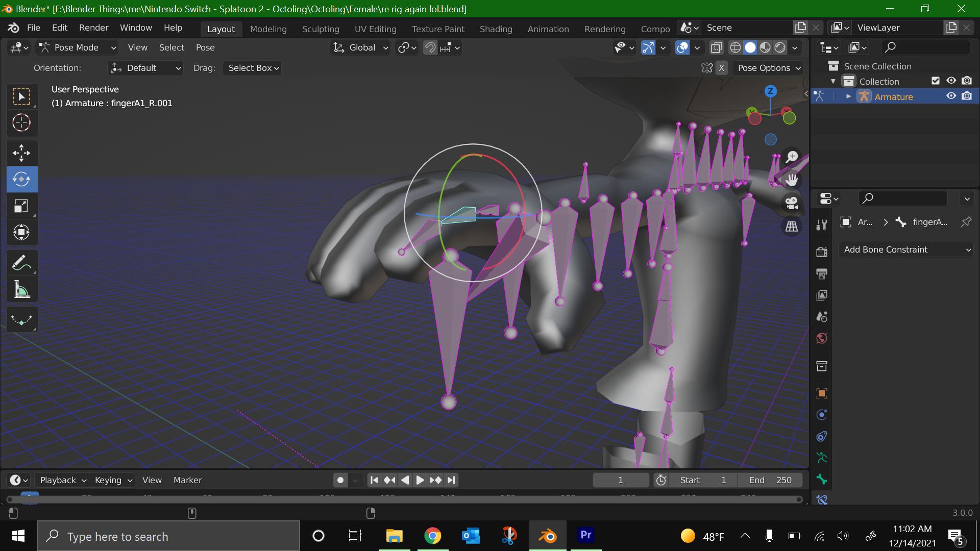Open the Marker menu in timeline
The image size is (980, 551).
coord(188,480)
